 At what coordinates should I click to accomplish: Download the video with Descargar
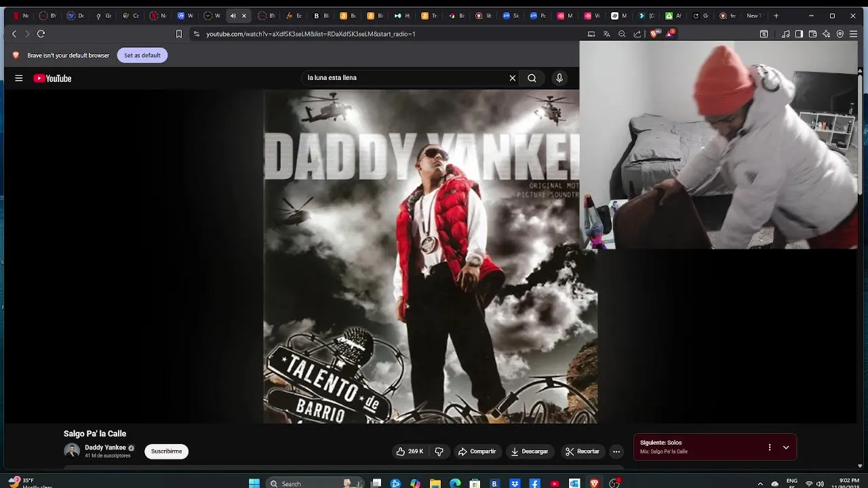click(x=530, y=451)
